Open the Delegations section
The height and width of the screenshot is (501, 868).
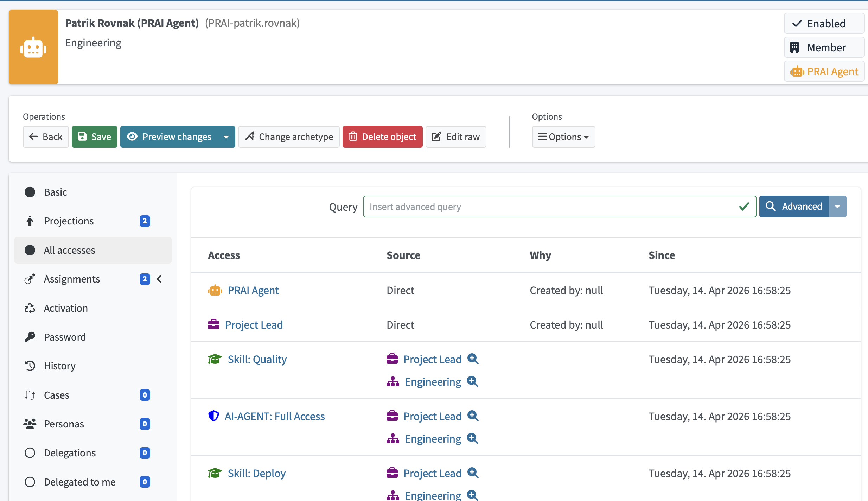(x=70, y=453)
